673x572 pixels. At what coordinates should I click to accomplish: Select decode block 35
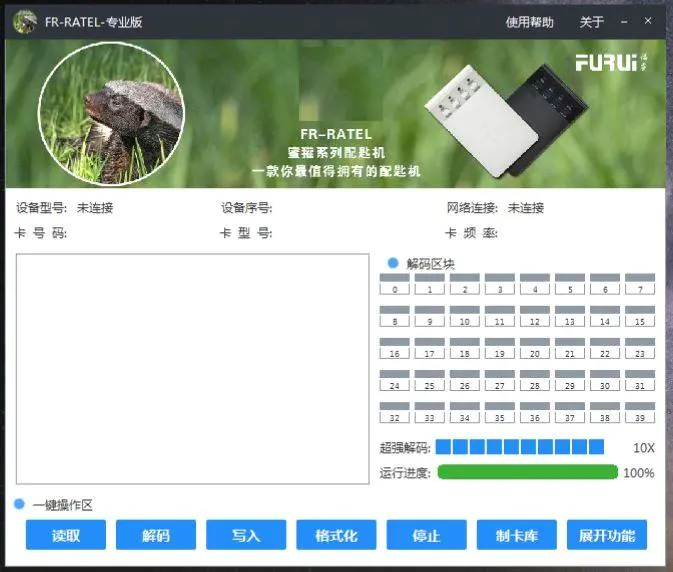500,413
